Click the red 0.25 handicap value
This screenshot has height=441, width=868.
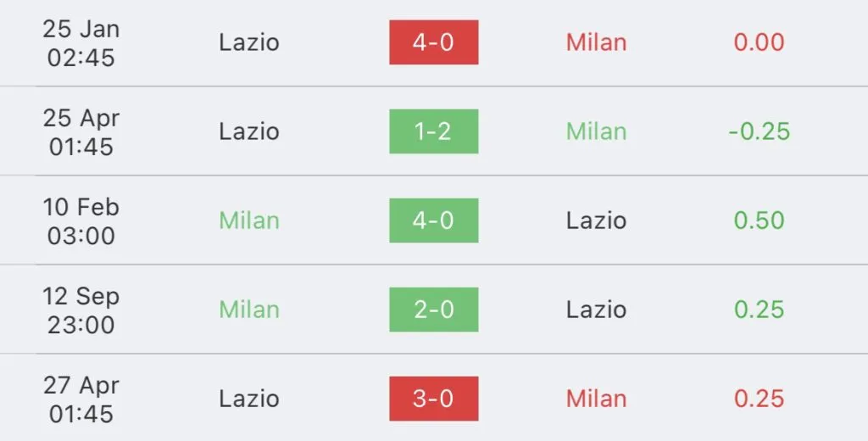pos(759,399)
